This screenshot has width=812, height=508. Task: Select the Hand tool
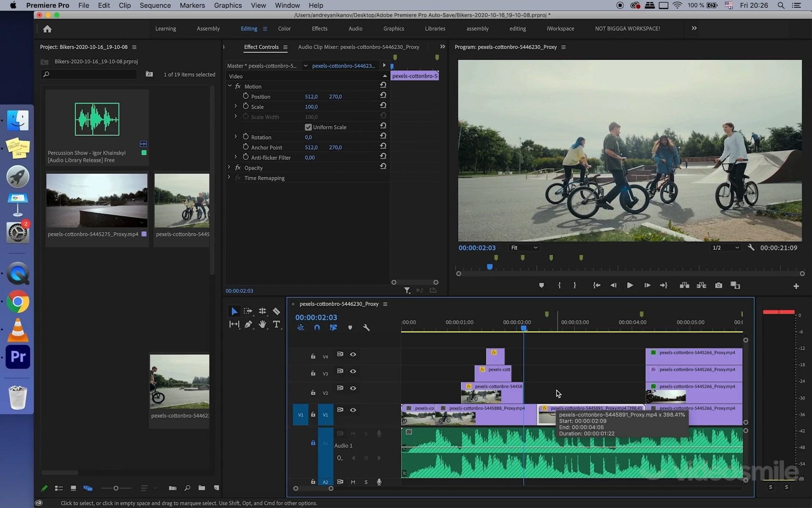tap(262, 324)
